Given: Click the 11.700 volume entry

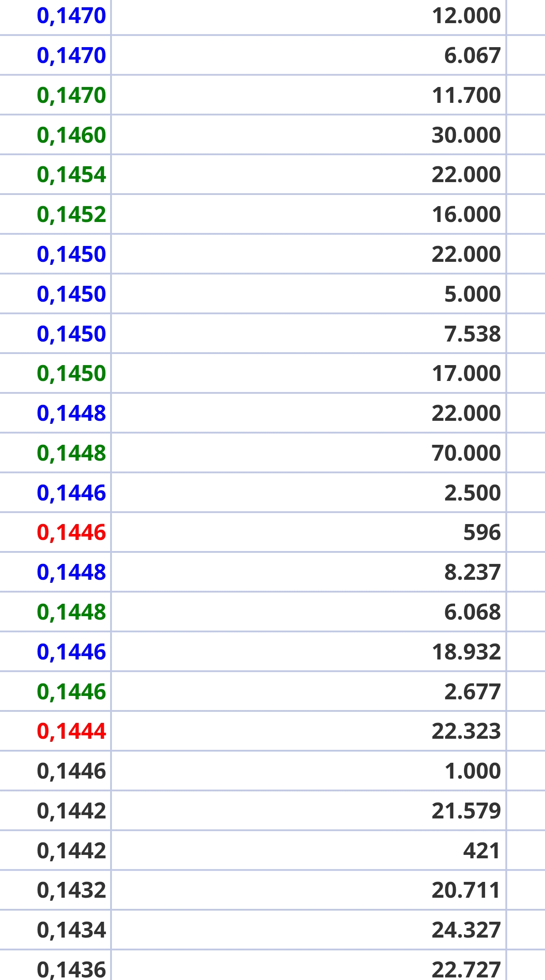Looking at the screenshot, I should click(x=466, y=95).
